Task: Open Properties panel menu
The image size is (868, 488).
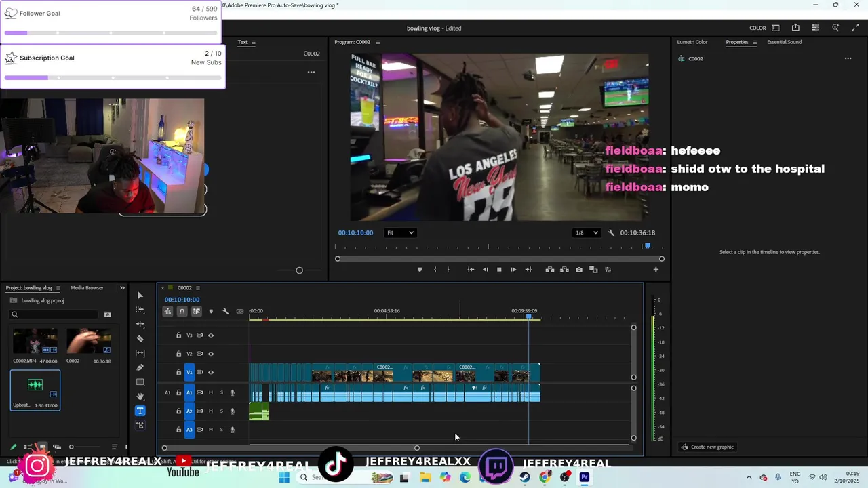Action: tap(755, 42)
